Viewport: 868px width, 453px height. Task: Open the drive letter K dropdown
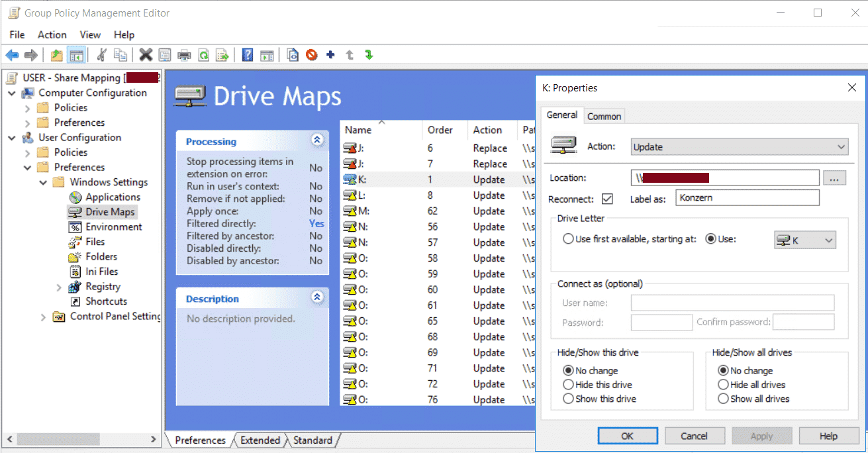[804, 240]
